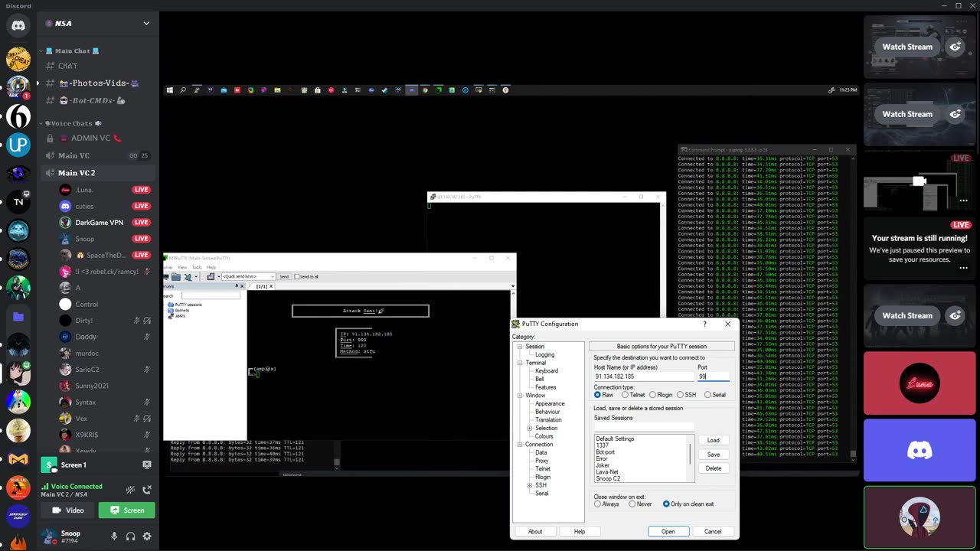Select "Lava-Net" in saved sessions list
Image resolution: width=980 pixels, height=551 pixels.
[x=607, y=472]
